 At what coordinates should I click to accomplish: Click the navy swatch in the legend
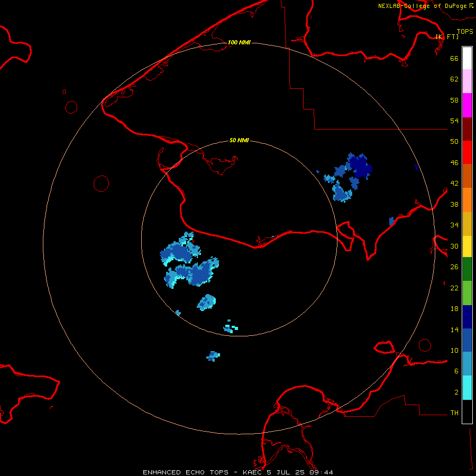[467, 317]
